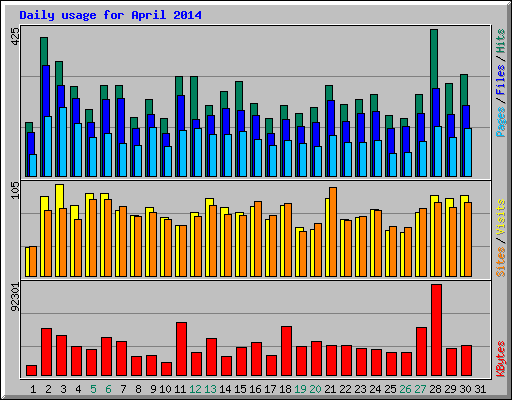Image resolution: width=512 pixels, height=400 pixels.
Task: Click the orange Sites bar for day 1
Action: click(x=33, y=261)
